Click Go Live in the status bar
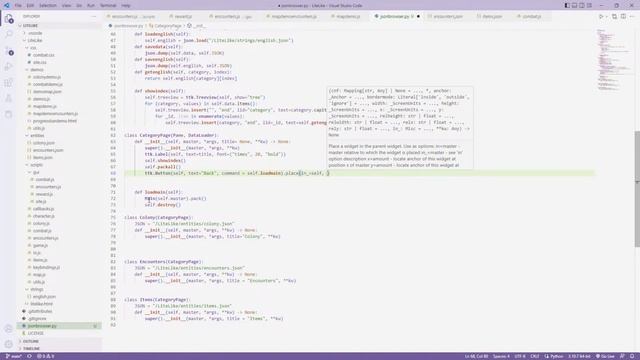This screenshot has height=360, width=640. tap(606, 356)
